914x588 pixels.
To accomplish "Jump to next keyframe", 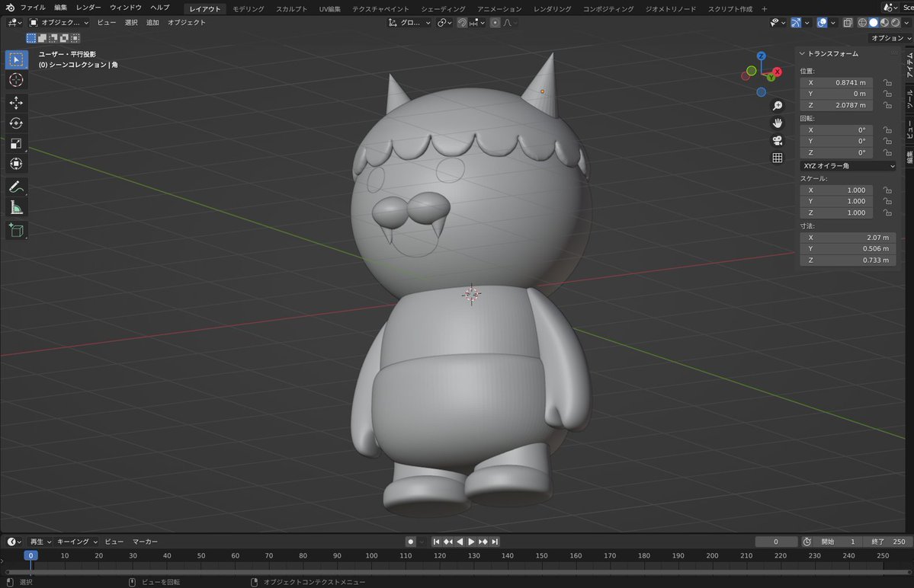I will [x=483, y=542].
